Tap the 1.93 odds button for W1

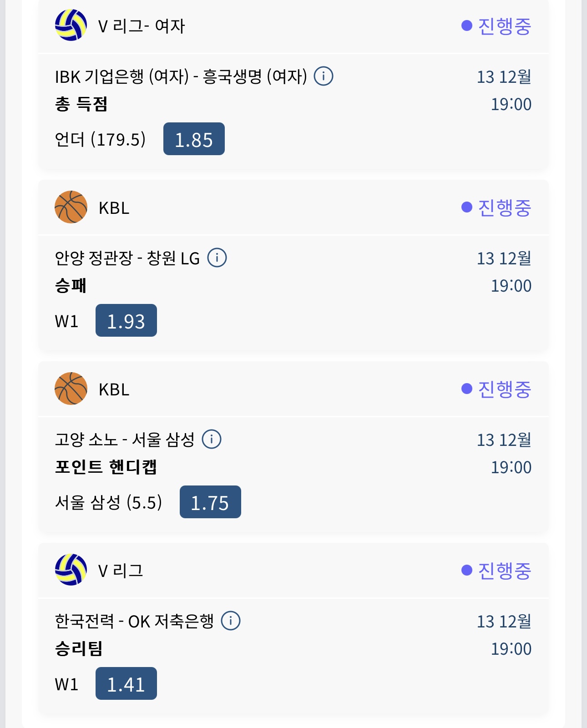click(x=126, y=320)
